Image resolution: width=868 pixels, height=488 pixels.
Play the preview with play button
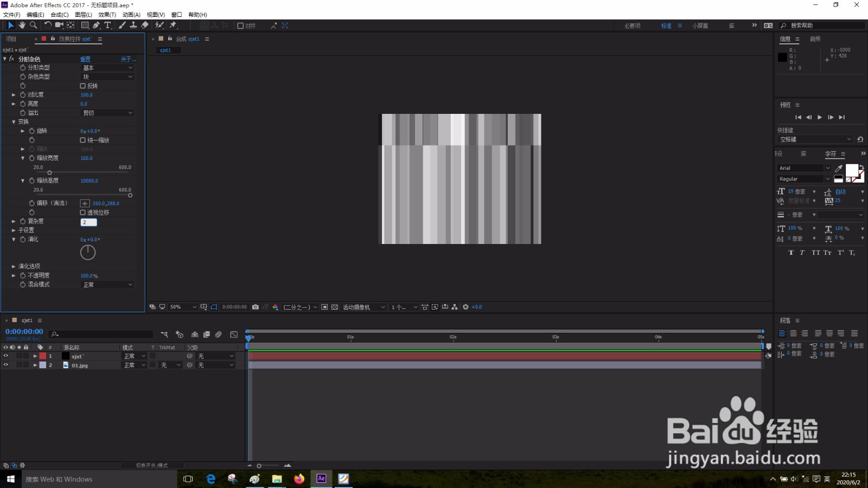coord(820,117)
